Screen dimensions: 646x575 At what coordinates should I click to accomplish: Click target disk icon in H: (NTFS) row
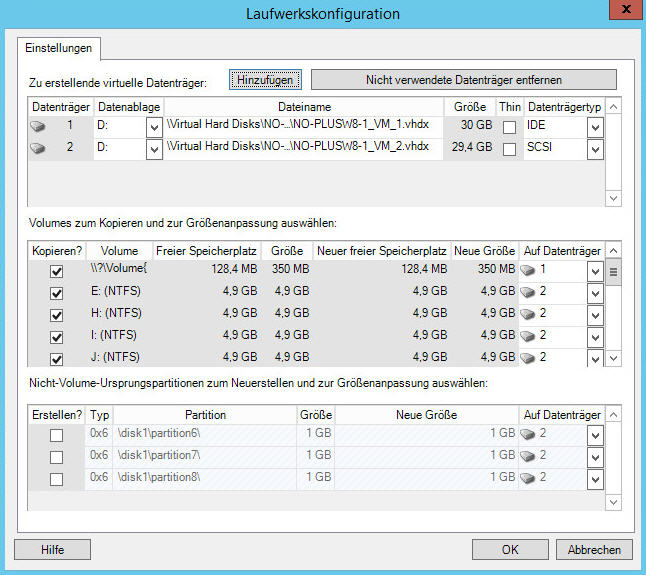529,314
